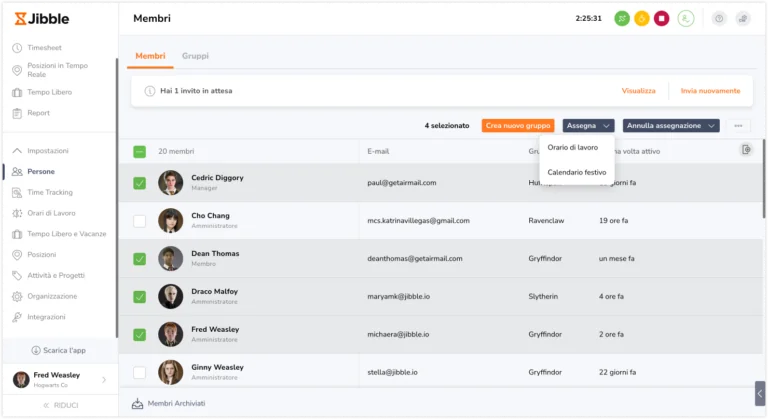
Task: Click Invia nuovamente link
Action: pyautogui.click(x=710, y=91)
